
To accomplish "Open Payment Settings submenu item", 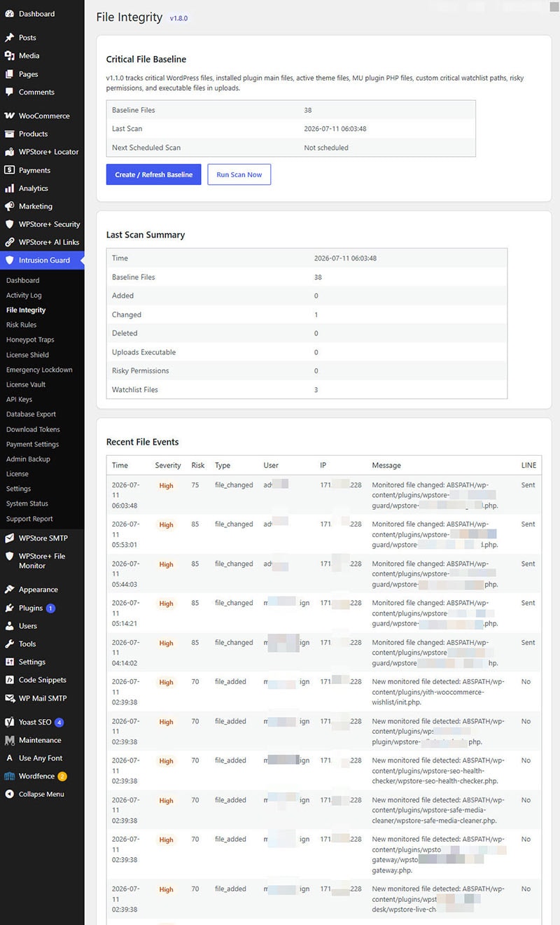I will 33,445.
